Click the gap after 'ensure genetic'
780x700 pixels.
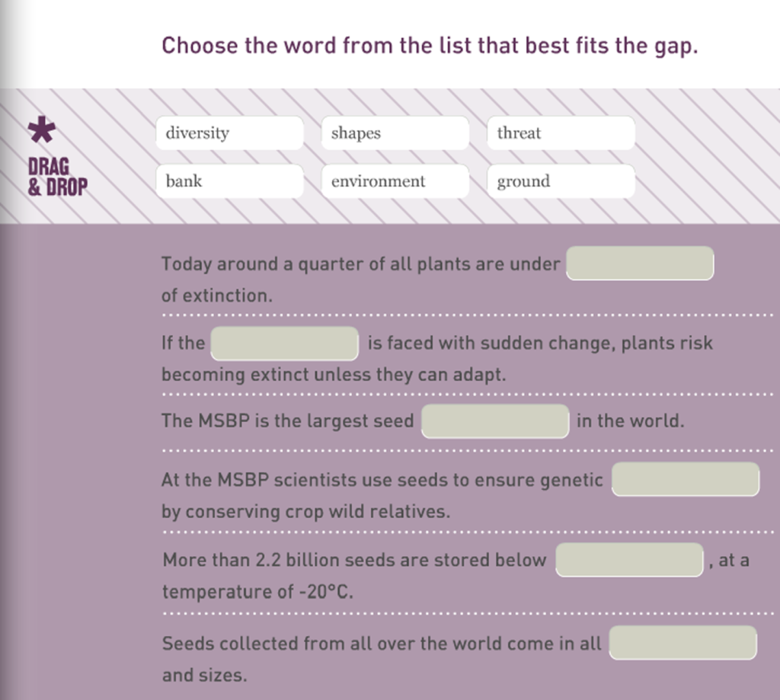[x=686, y=480]
